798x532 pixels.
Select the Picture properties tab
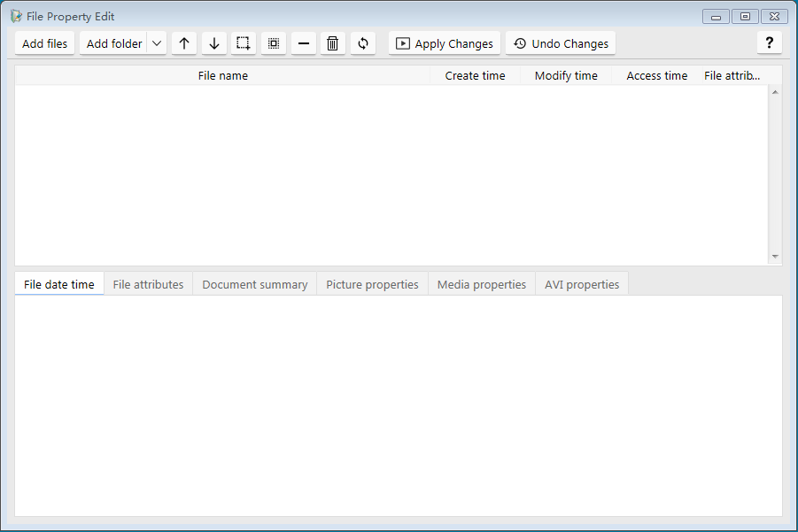pyautogui.click(x=372, y=284)
